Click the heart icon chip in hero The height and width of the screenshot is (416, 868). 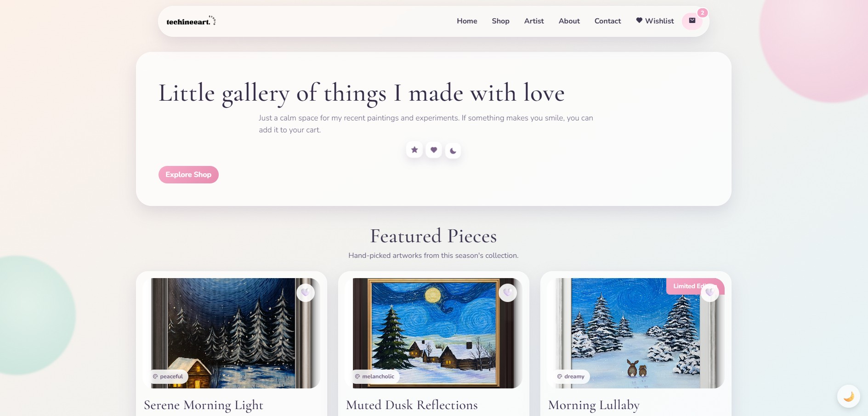[x=434, y=149]
